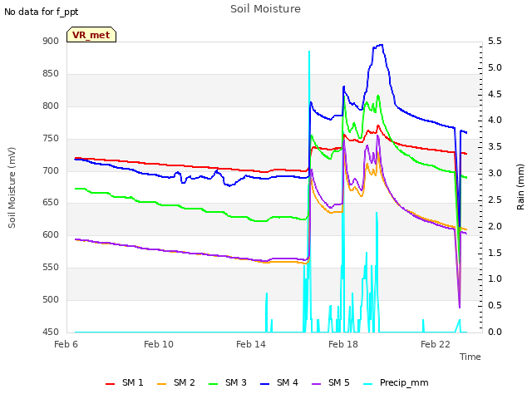Click the 650 left axis tick label
532x399 pixels.
click(x=51, y=203)
